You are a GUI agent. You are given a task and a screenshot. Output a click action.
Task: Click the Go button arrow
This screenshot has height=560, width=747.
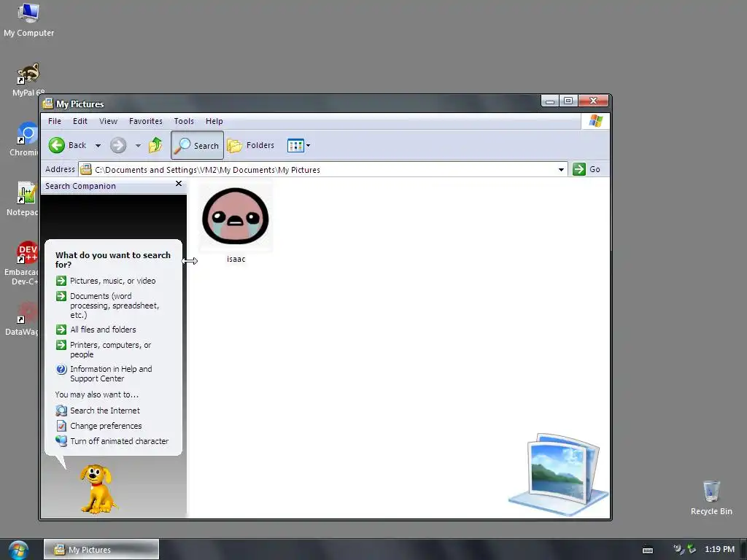point(578,169)
